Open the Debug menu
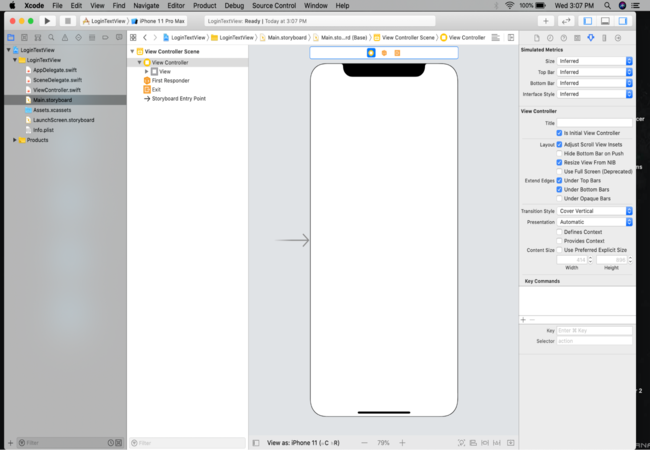The image size is (650, 450). tap(234, 5)
